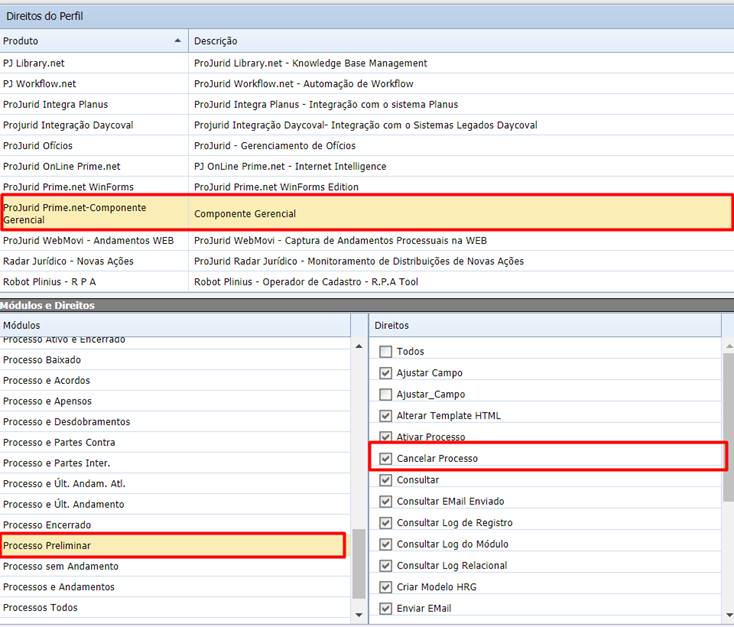Select the Processo Preliminar module
This screenshot has width=734, height=627.
point(173,546)
